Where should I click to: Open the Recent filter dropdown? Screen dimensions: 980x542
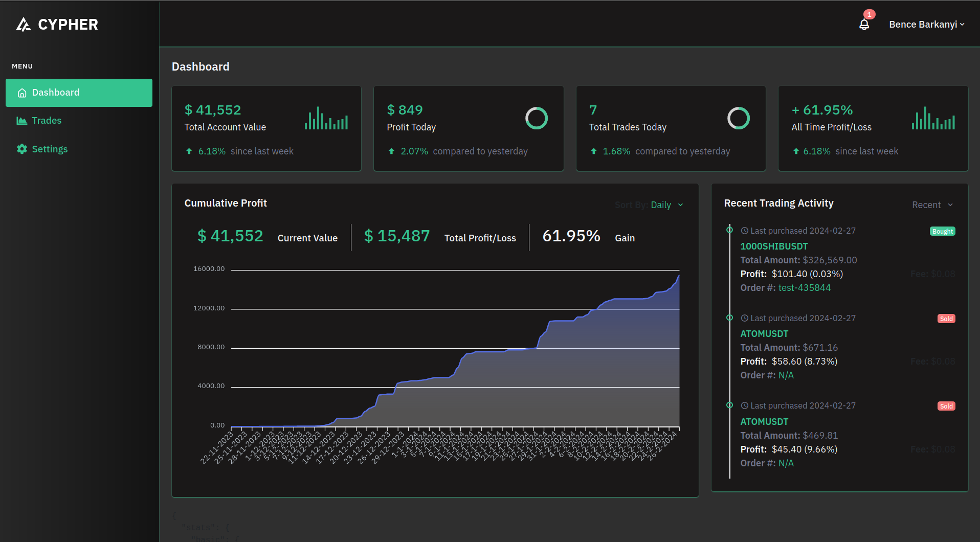pos(932,205)
